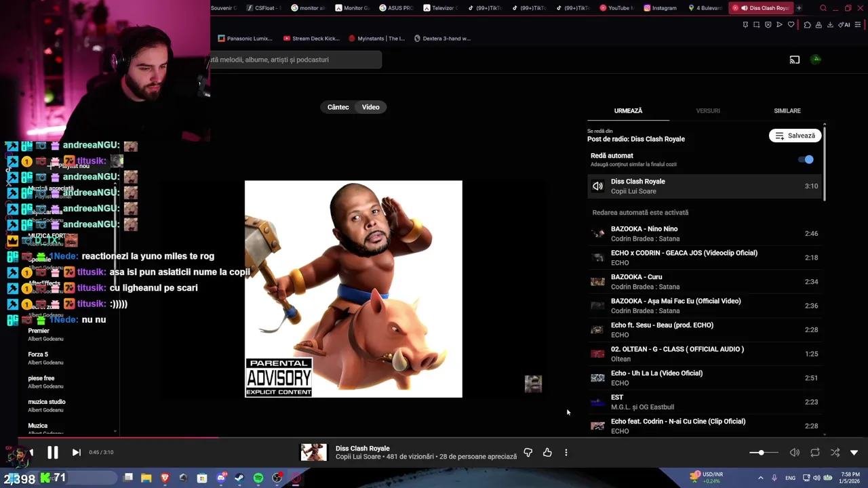This screenshot has height=488, width=868.
Task: Click the heart icon in browser toolbar
Action: (x=791, y=25)
